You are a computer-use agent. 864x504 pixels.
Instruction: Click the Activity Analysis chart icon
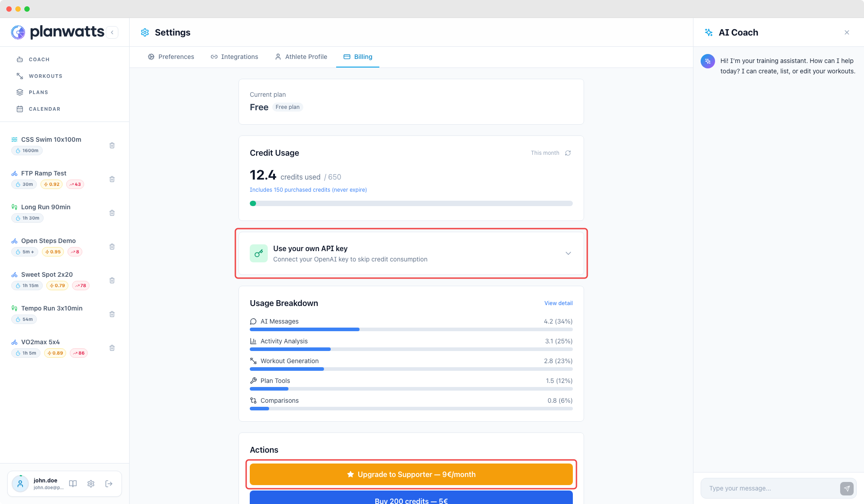253,341
